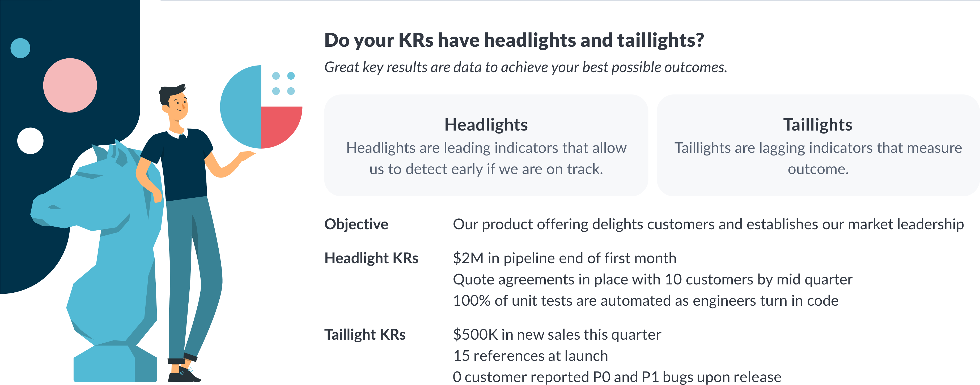Click the four light-blue dots cluster
Viewport: 980px width, 385px height.
tap(283, 83)
